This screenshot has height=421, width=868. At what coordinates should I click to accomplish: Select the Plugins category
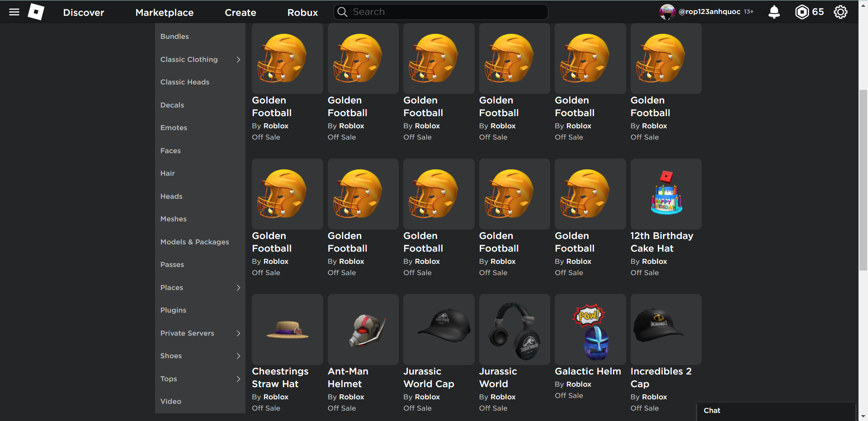173,310
